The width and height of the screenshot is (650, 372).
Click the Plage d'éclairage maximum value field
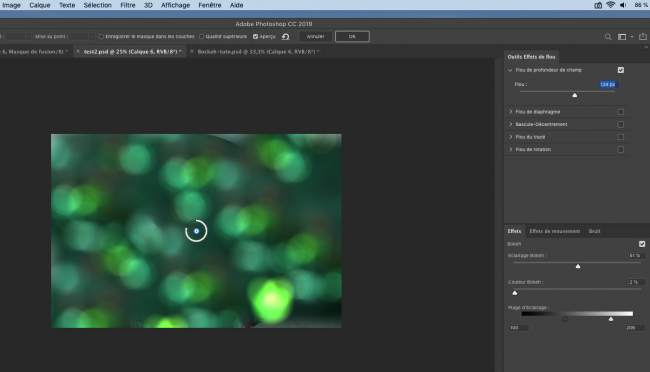coord(635,328)
